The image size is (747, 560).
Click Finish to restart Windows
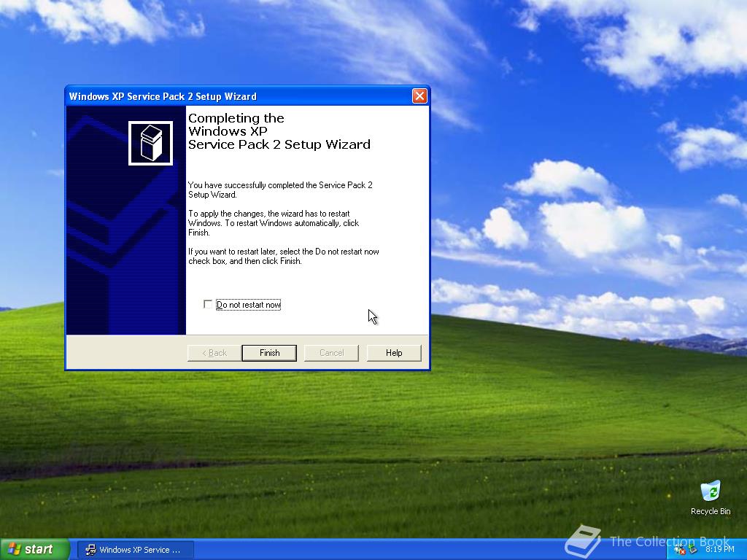(268, 352)
